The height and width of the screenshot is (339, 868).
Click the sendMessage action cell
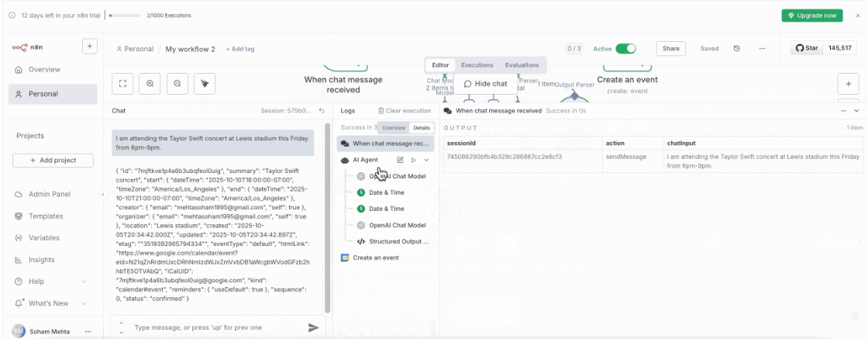click(x=632, y=161)
